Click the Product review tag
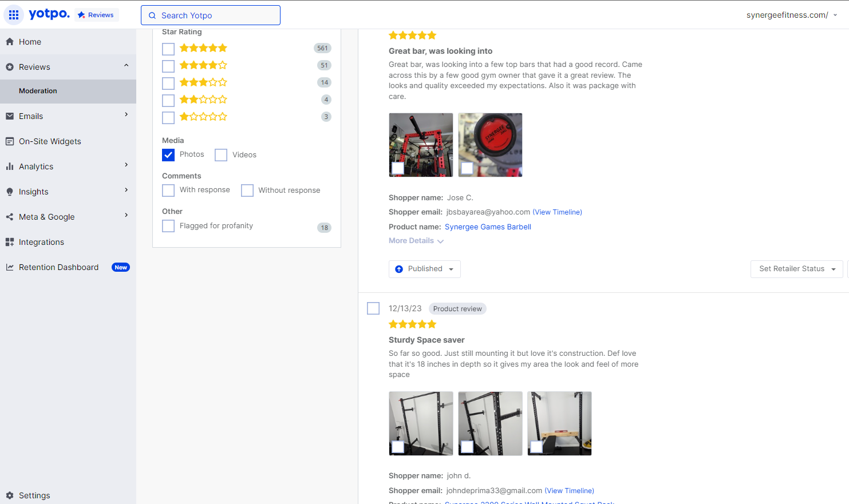The width and height of the screenshot is (849, 504). tap(457, 309)
